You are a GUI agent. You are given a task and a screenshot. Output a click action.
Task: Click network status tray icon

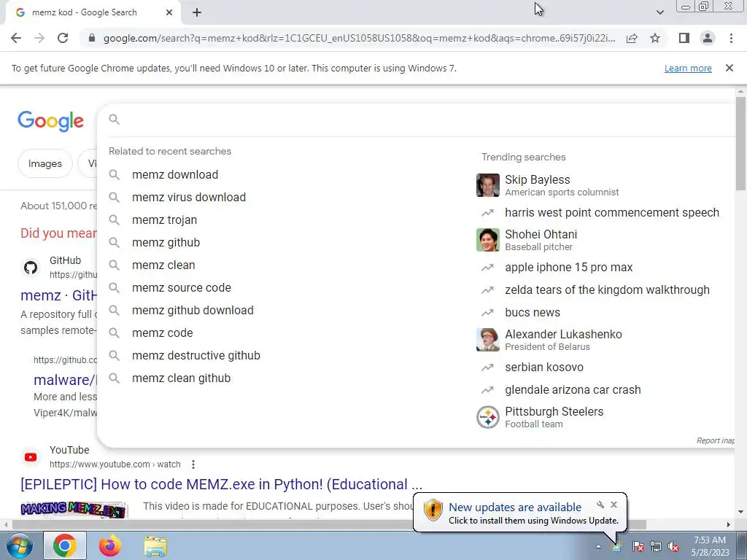pos(656,546)
